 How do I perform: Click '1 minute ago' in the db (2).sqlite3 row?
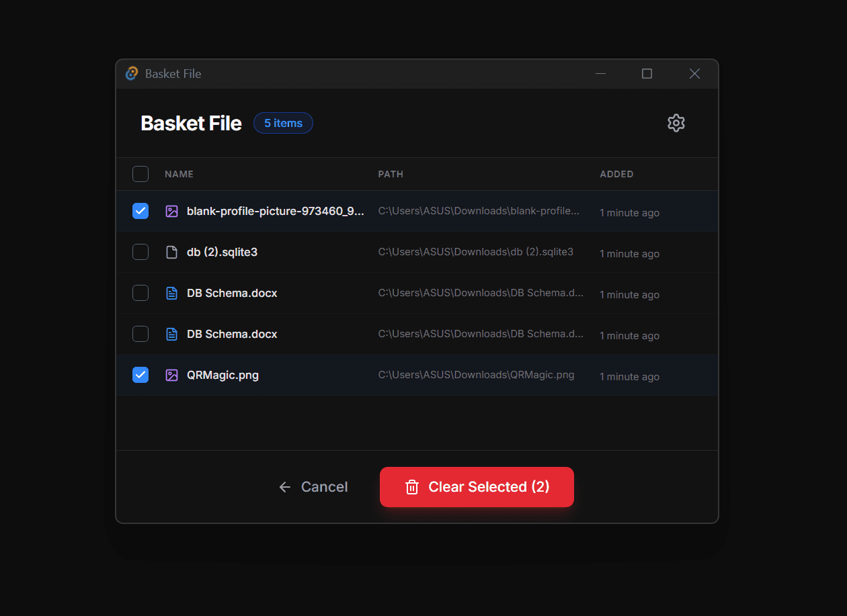[x=629, y=254]
